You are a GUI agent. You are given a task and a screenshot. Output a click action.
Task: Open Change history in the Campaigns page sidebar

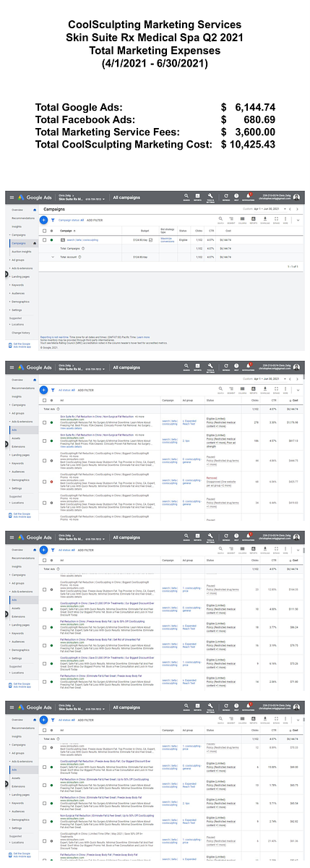tap(21, 333)
